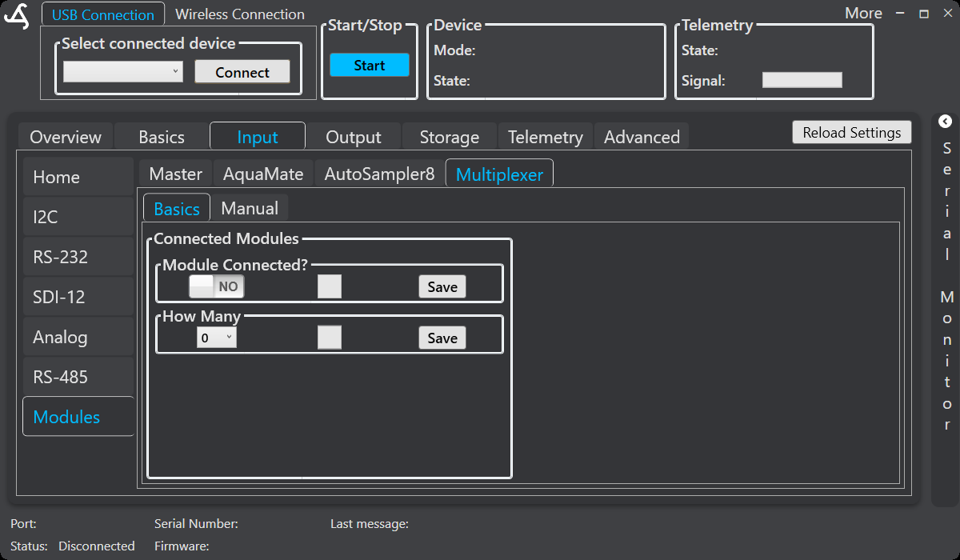The width and height of the screenshot is (960, 560).
Task: Toggle the Module Connected switch
Action: (x=217, y=286)
